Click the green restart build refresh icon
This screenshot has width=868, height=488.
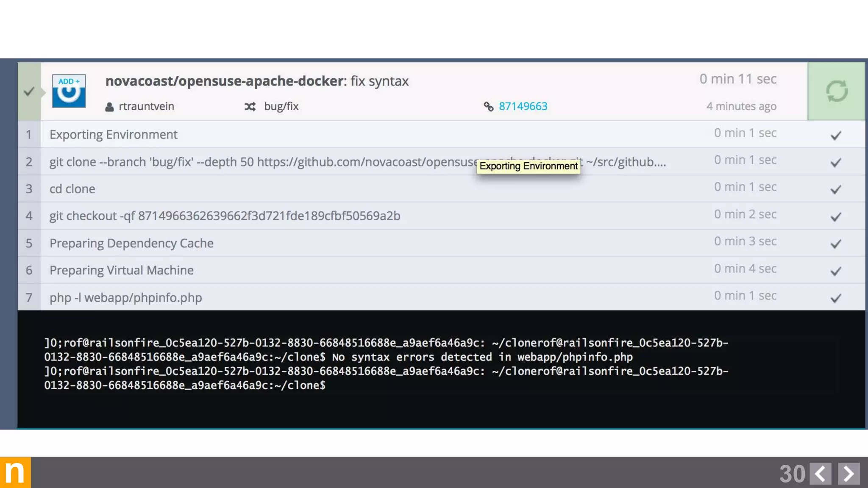coord(837,91)
